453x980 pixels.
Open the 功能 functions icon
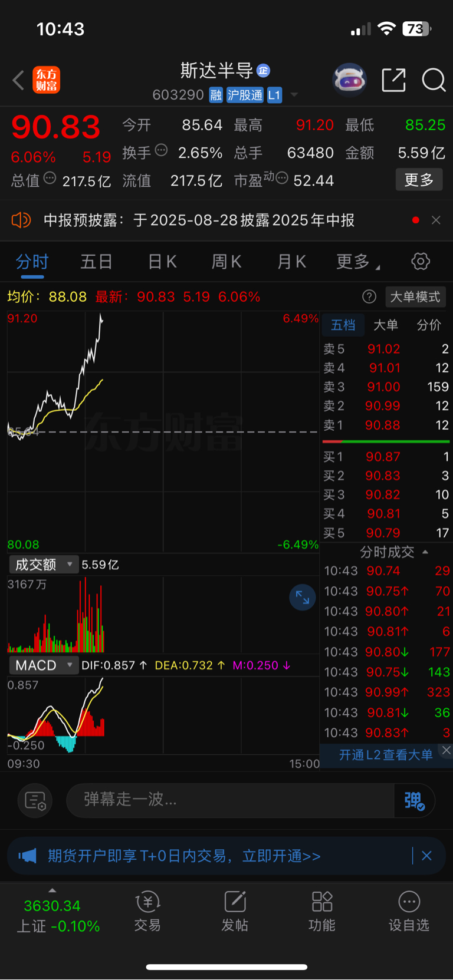[x=322, y=910]
